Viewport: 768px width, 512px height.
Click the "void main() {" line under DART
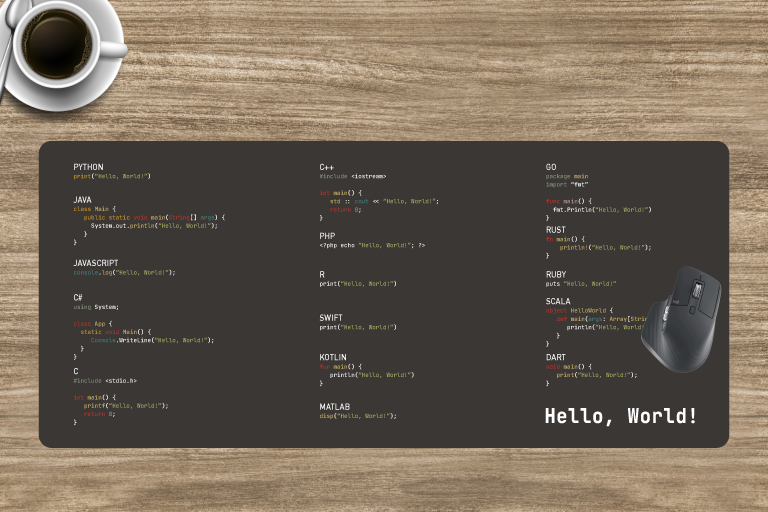tap(569, 366)
